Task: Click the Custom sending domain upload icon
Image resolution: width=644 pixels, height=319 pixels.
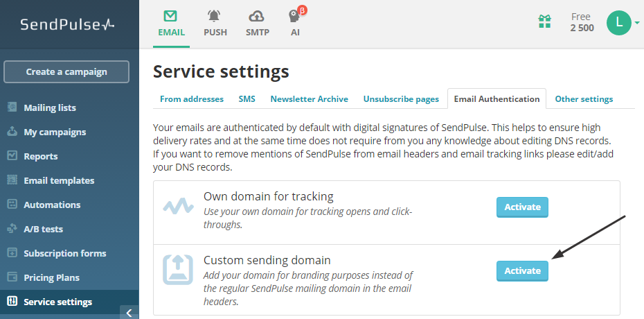Action: coord(178,270)
